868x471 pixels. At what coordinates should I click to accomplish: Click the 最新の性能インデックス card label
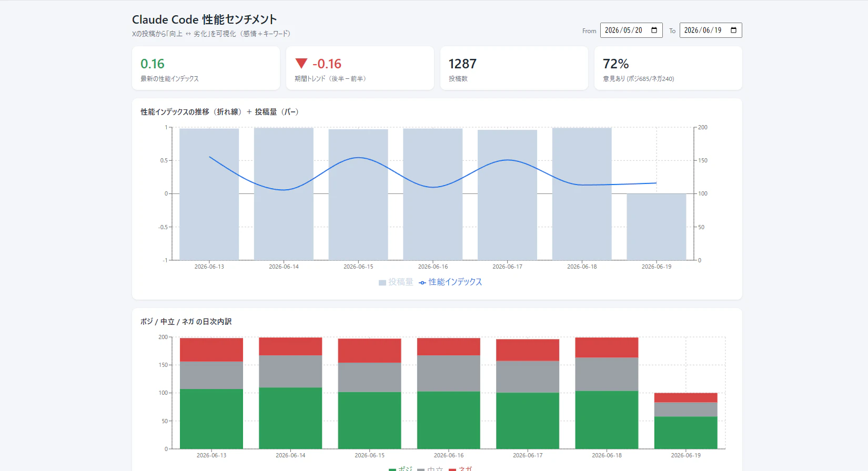169,79
